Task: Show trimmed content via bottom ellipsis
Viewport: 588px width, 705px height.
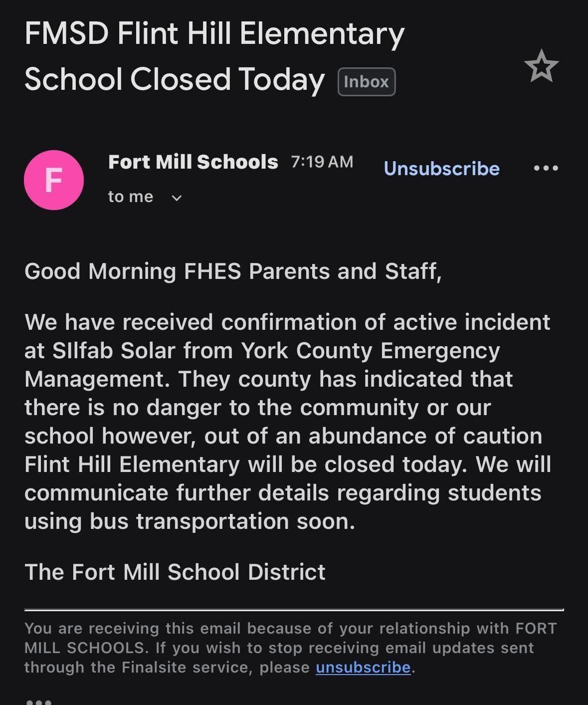Action: [38, 701]
